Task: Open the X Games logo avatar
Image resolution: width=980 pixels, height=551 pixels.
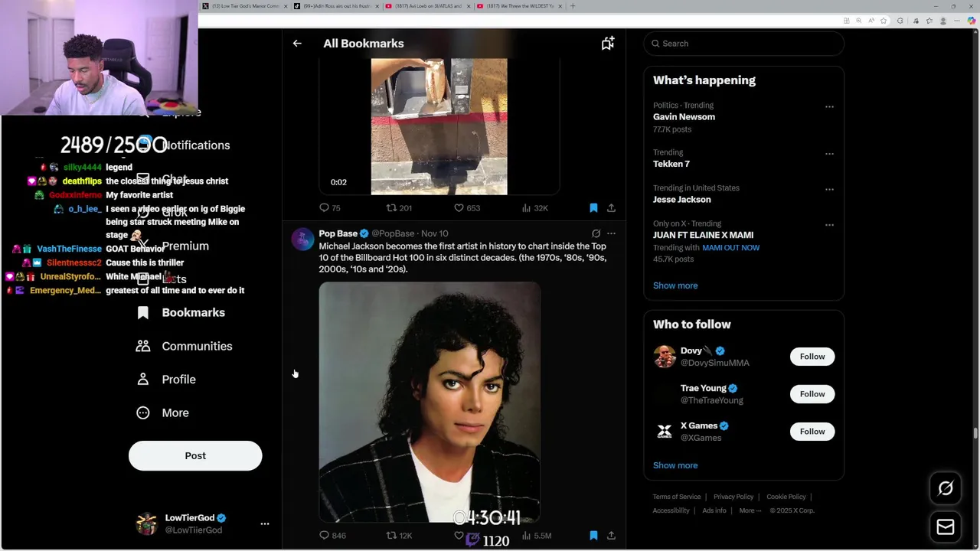Action: (665, 432)
